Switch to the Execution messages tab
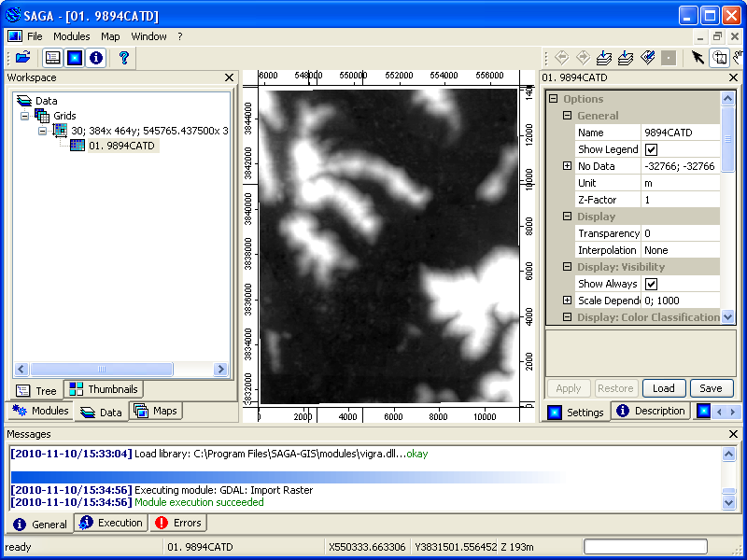 [110, 523]
